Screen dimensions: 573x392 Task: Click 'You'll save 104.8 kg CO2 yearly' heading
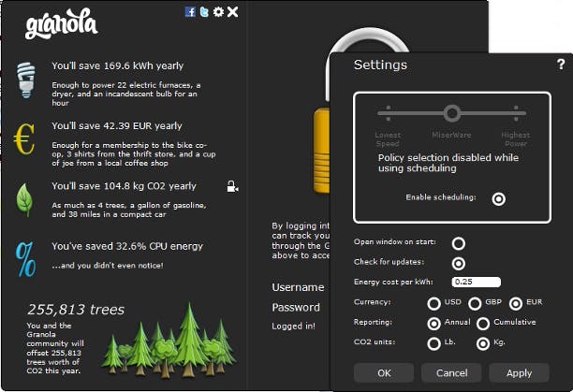(124, 186)
